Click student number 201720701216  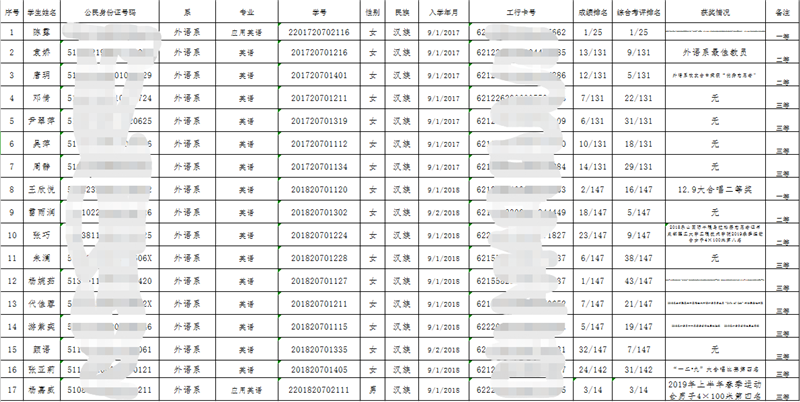(x=319, y=53)
